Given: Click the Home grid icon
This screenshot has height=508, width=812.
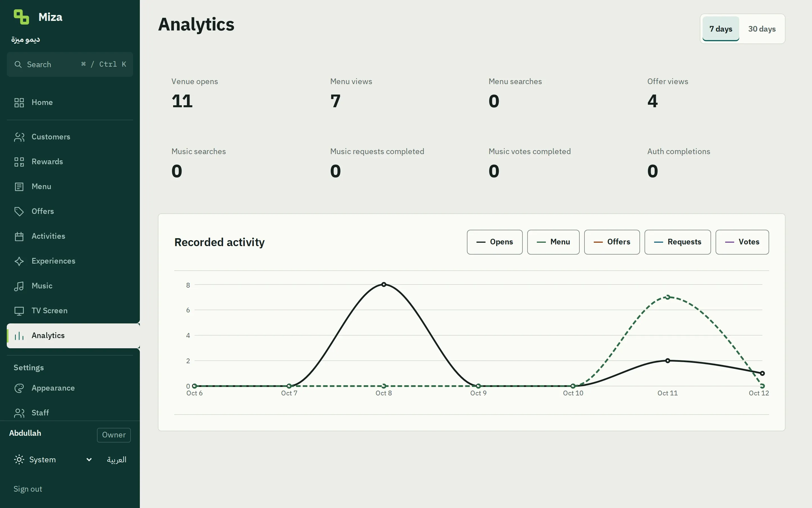Looking at the screenshot, I should (x=19, y=102).
